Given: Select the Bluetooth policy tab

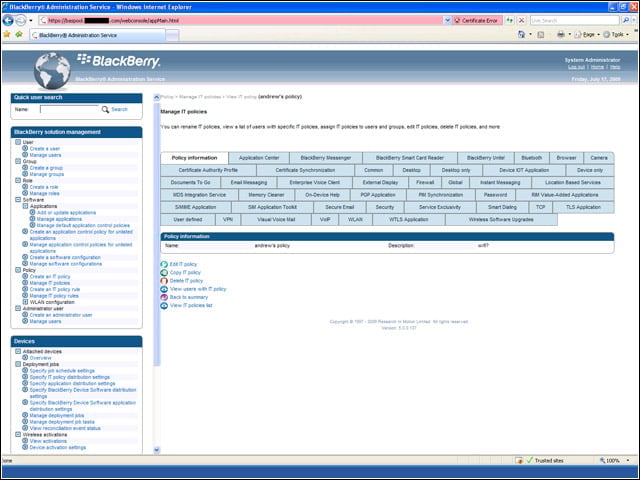Looking at the screenshot, I should pyautogui.click(x=531, y=158).
